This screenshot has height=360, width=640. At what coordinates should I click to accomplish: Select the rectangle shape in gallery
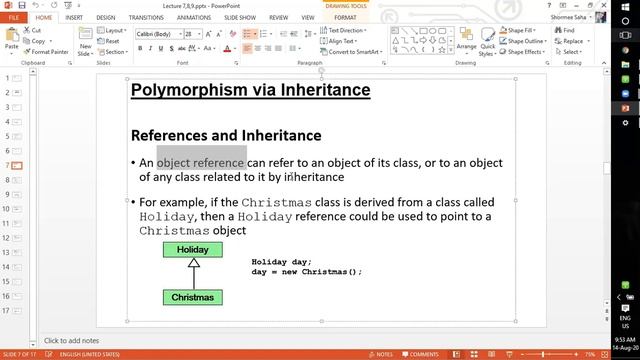click(423, 31)
